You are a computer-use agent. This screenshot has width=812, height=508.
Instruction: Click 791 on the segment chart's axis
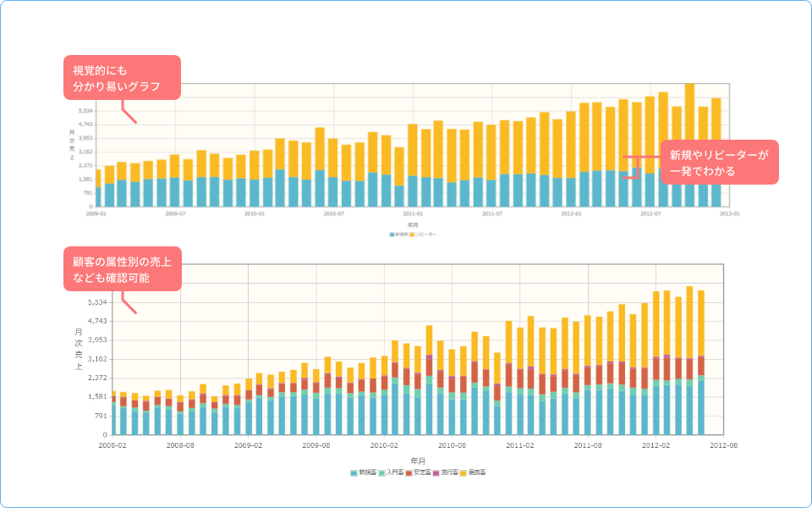[x=101, y=416]
